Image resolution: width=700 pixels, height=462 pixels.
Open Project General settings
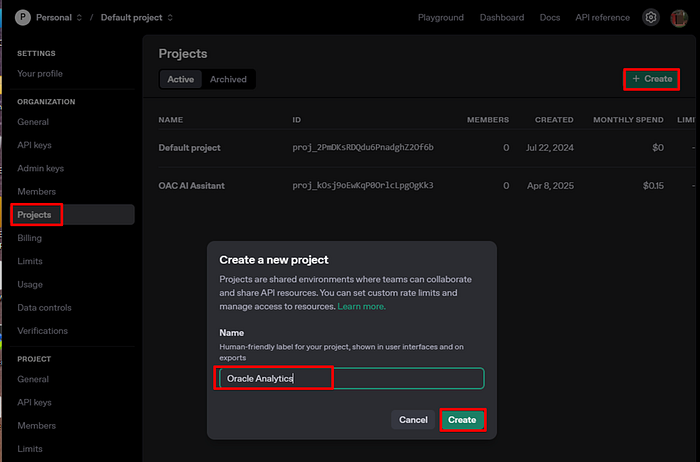33,379
